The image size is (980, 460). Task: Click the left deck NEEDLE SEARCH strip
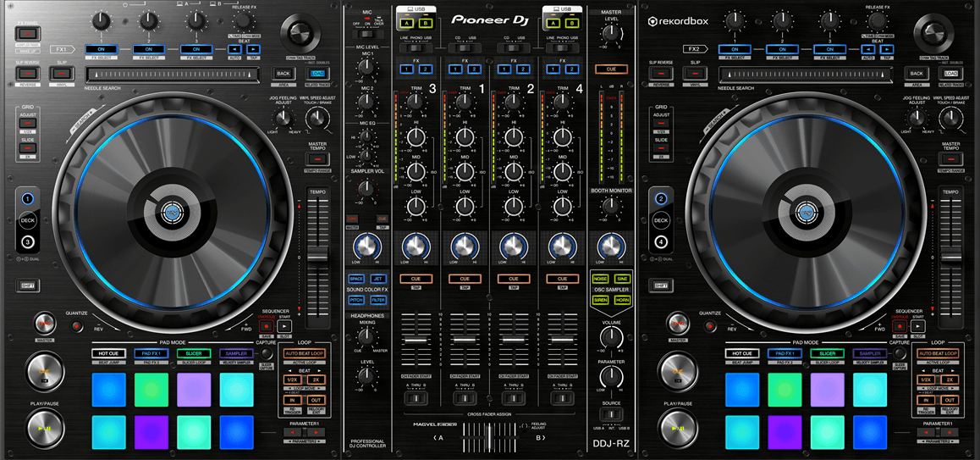tap(173, 75)
